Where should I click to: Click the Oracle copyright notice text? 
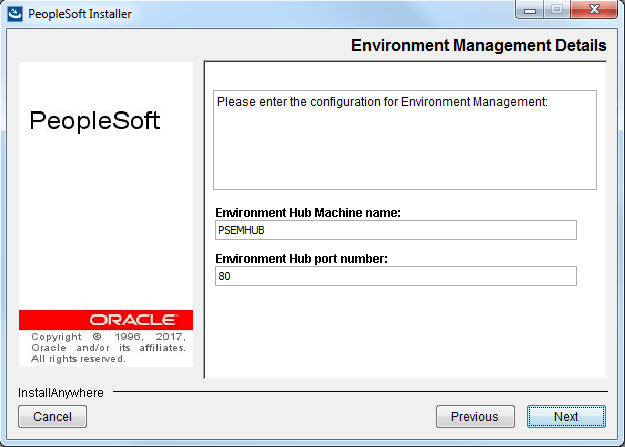108,348
